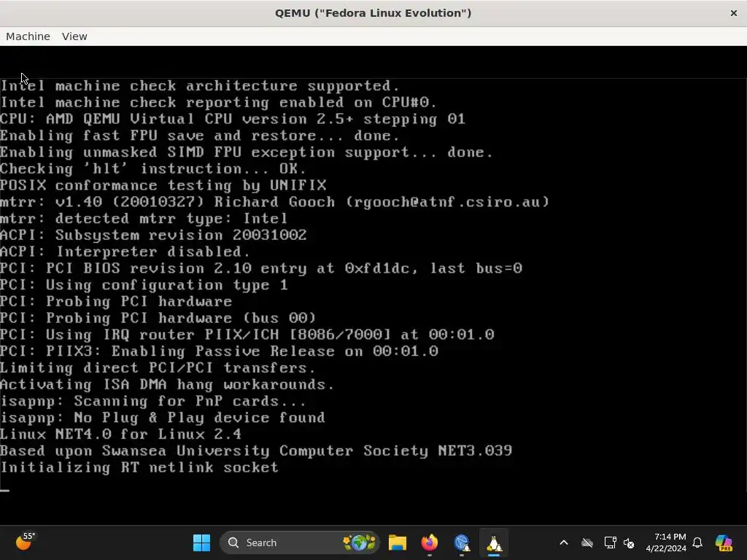Click "isapnp: Scanning for PnP cards..." line
747x560 pixels.
click(x=153, y=401)
